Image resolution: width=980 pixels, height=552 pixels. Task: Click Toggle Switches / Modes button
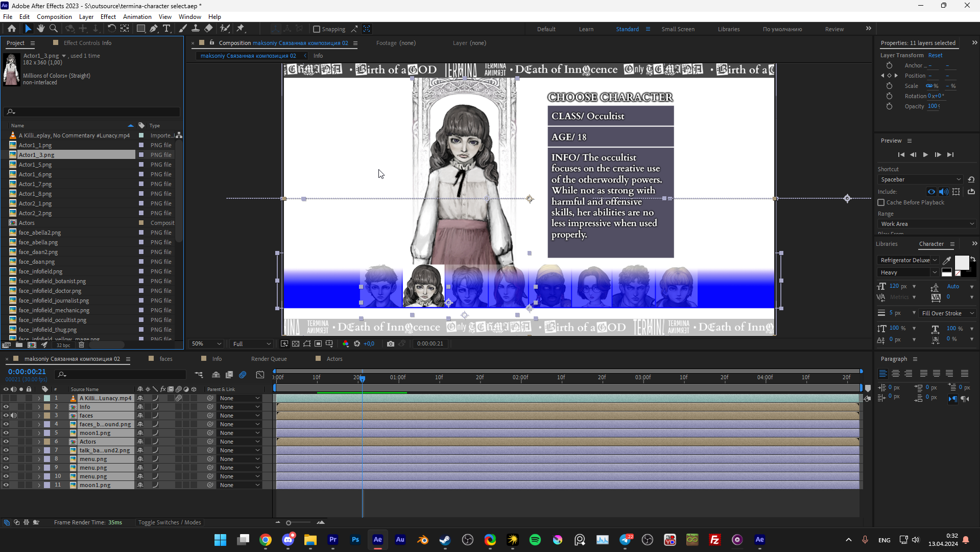coord(170,522)
